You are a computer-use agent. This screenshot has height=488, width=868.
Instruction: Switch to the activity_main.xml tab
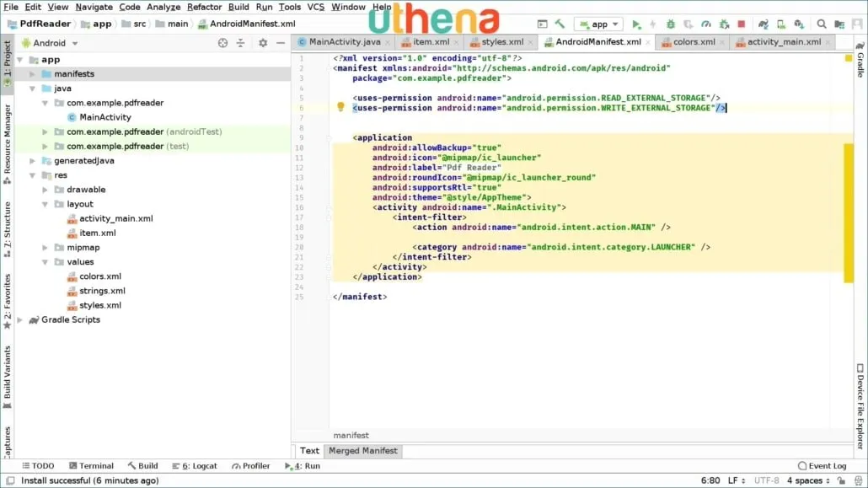(x=783, y=42)
